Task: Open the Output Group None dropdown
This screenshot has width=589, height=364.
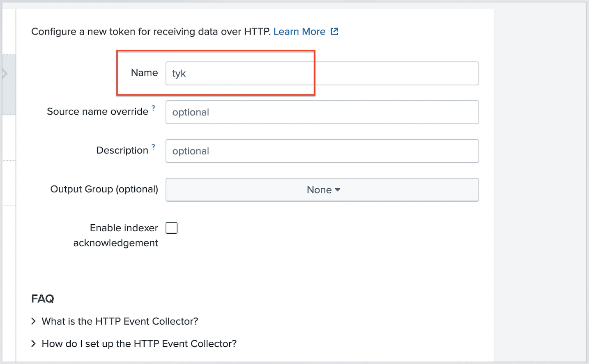Action: 322,190
